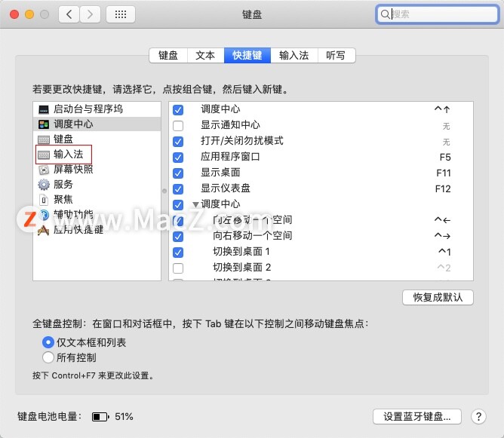Select the highlighted 调度中心 category row

click(x=97, y=124)
